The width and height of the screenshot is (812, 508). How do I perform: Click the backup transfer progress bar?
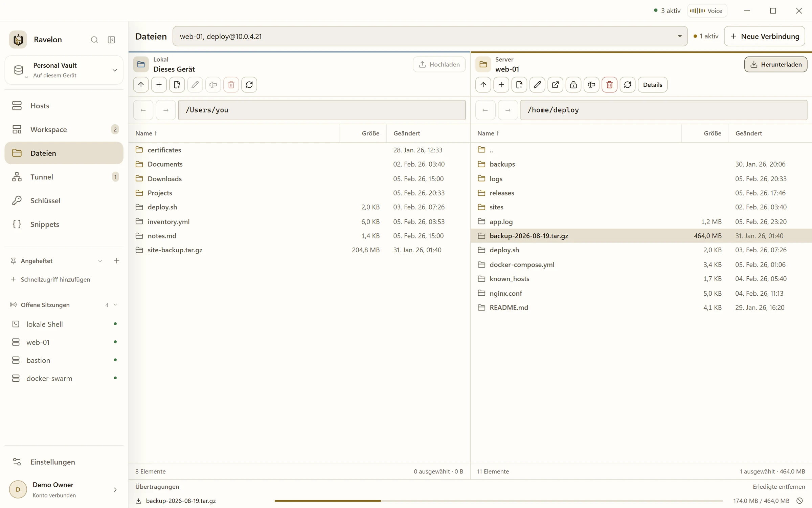click(499, 501)
